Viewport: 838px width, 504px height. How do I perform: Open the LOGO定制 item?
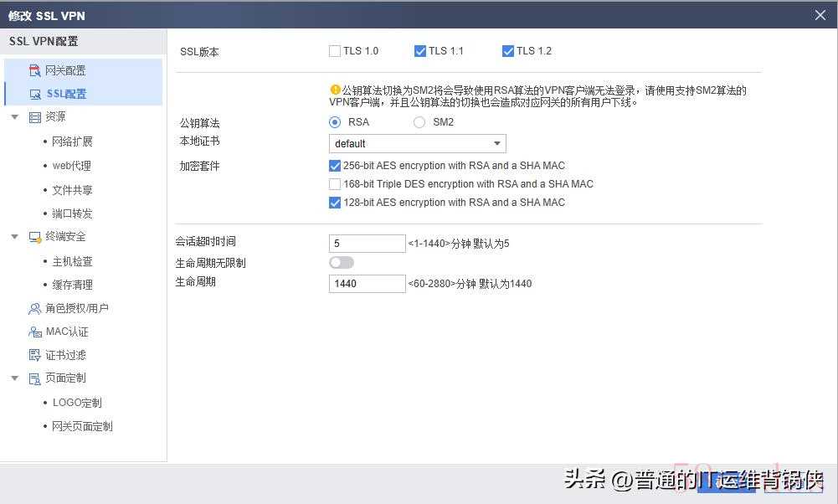tap(77, 403)
